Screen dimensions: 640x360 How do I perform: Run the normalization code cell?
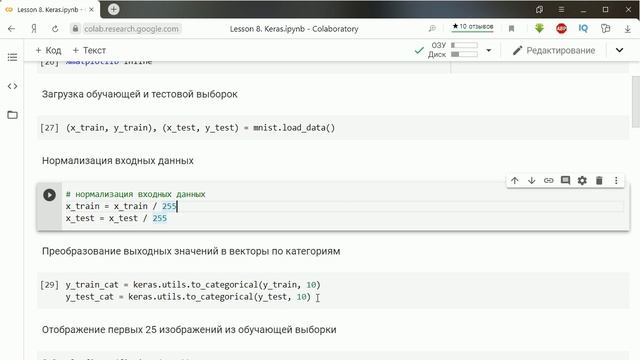[49, 195]
